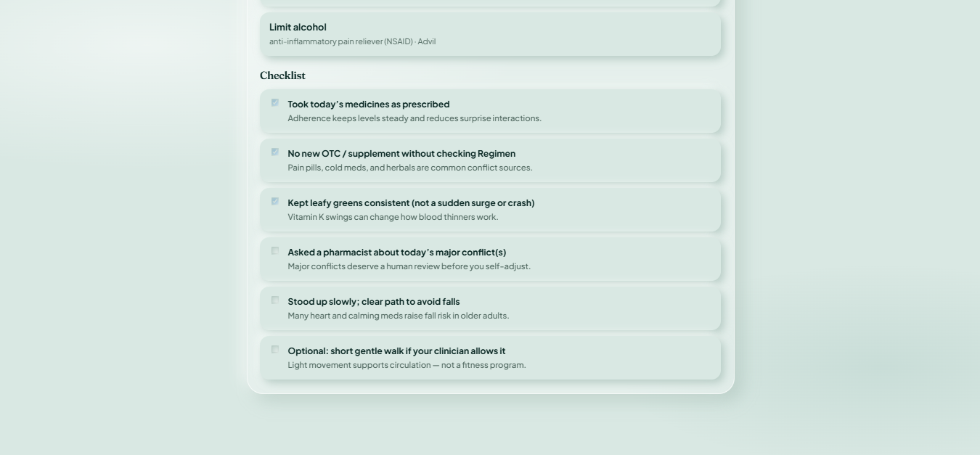Select the 'Checklist' section heading
The height and width of the screenshot is (455, 980).
[x=282, y=75]
